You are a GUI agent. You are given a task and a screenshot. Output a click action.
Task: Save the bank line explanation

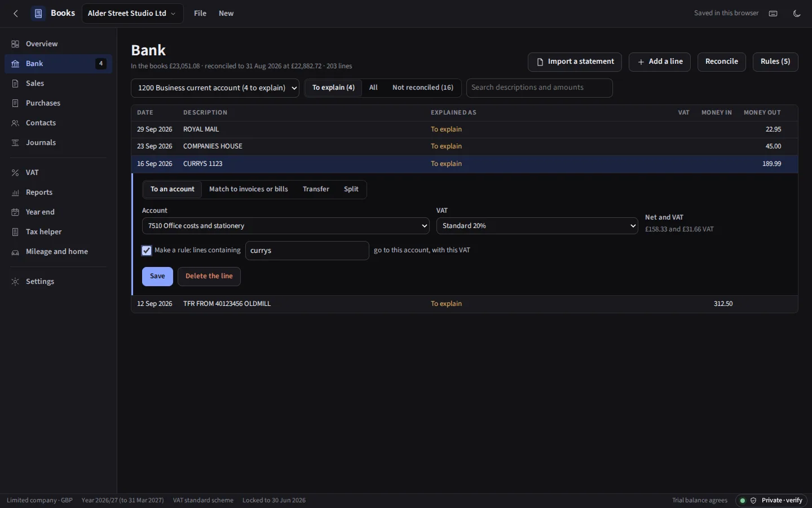(157, 277)
